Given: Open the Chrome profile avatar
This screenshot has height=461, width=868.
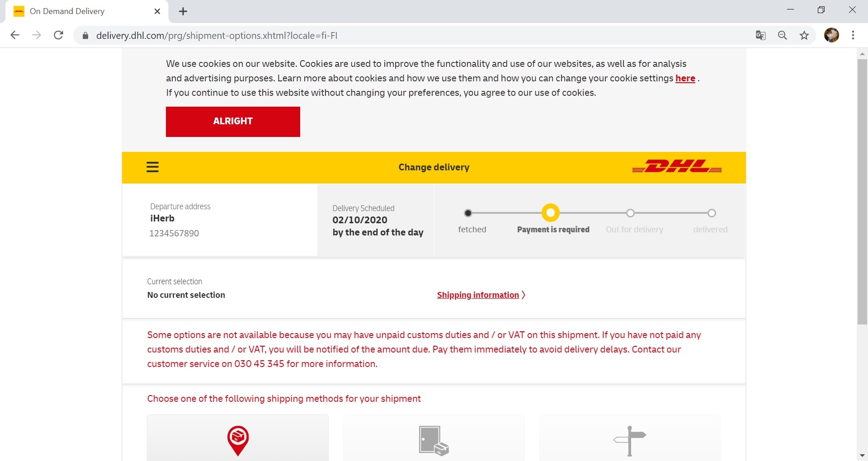Looking at the screenshot, I should tap(831, 35).
